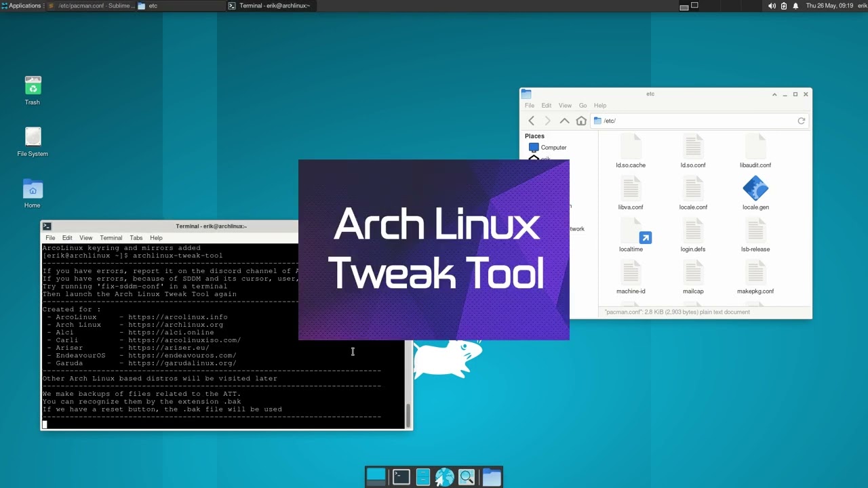Open the Home folder desktop icon
868x488 pixels.
point(33,194)
